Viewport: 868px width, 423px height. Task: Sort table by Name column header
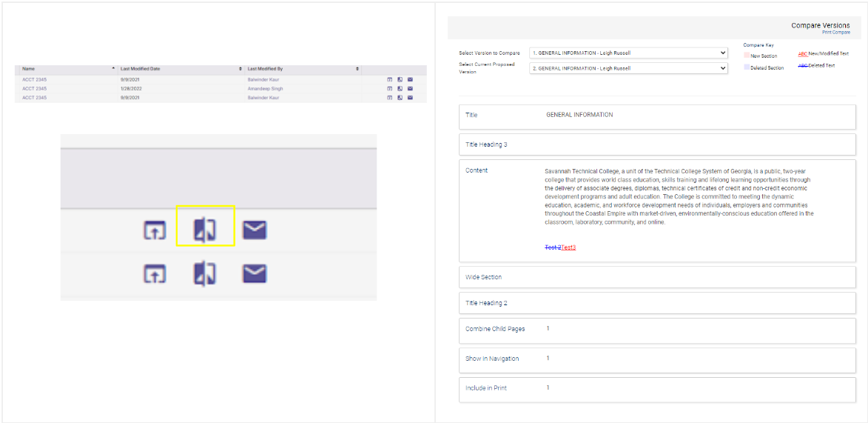(x=29, y=69)
